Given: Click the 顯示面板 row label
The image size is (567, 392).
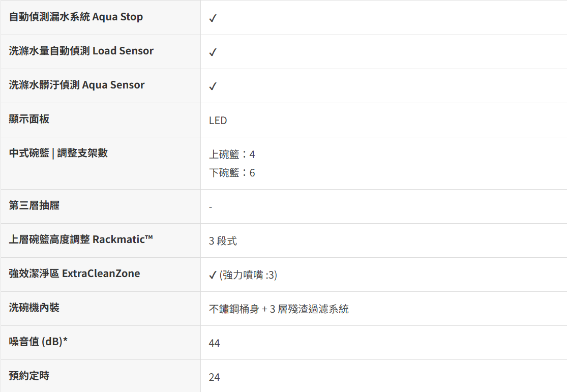Looking at the screenshot, I should coord(29,119).
